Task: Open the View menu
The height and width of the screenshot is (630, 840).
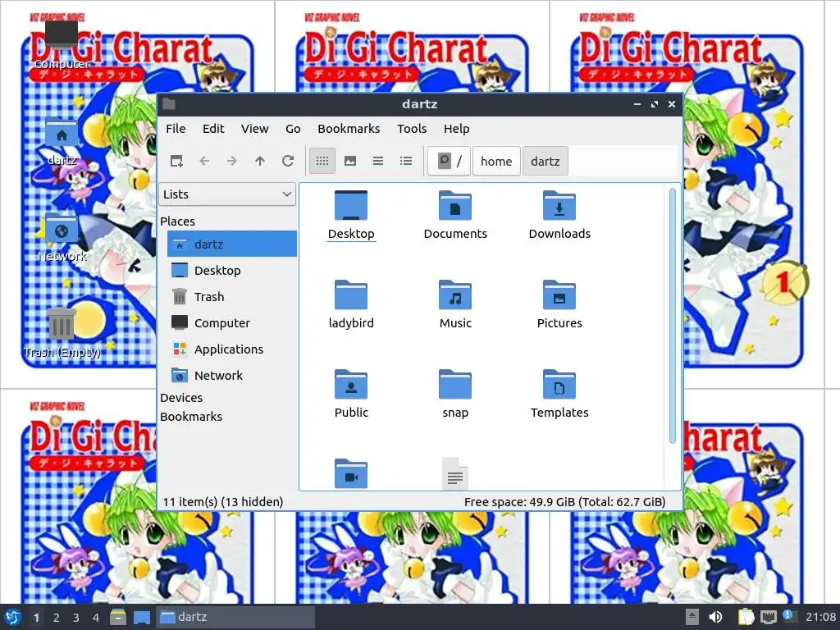Action: [x=254, y=129]
